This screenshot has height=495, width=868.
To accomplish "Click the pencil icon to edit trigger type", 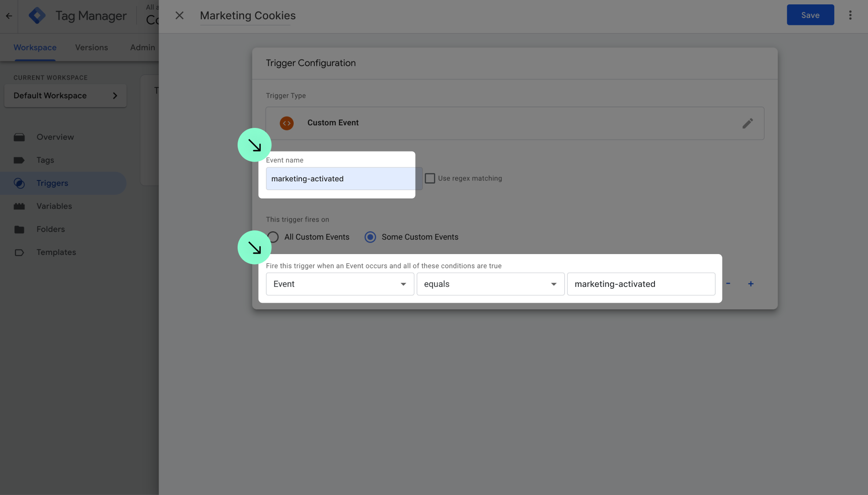I will coord(747,124).
